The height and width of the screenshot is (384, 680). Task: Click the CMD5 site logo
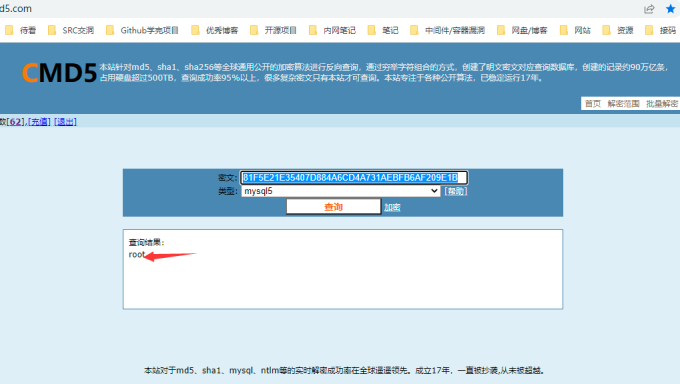pos(59,72)
